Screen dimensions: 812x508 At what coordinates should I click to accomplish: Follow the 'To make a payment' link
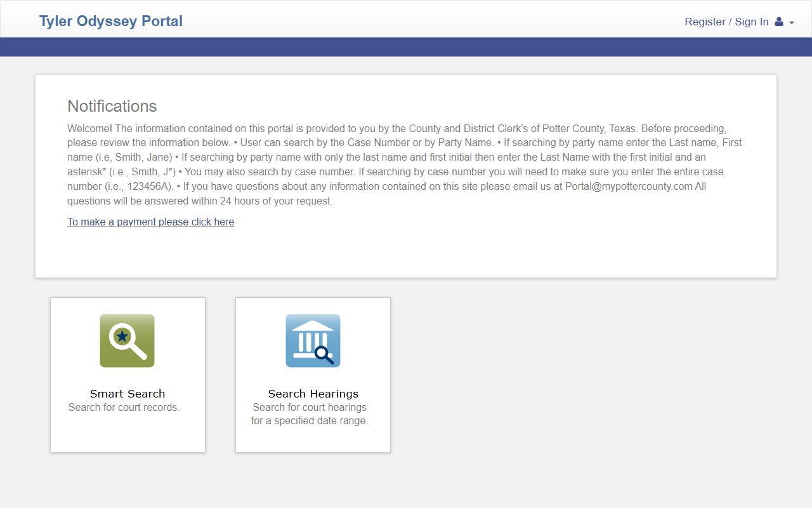tap(151, 222)
